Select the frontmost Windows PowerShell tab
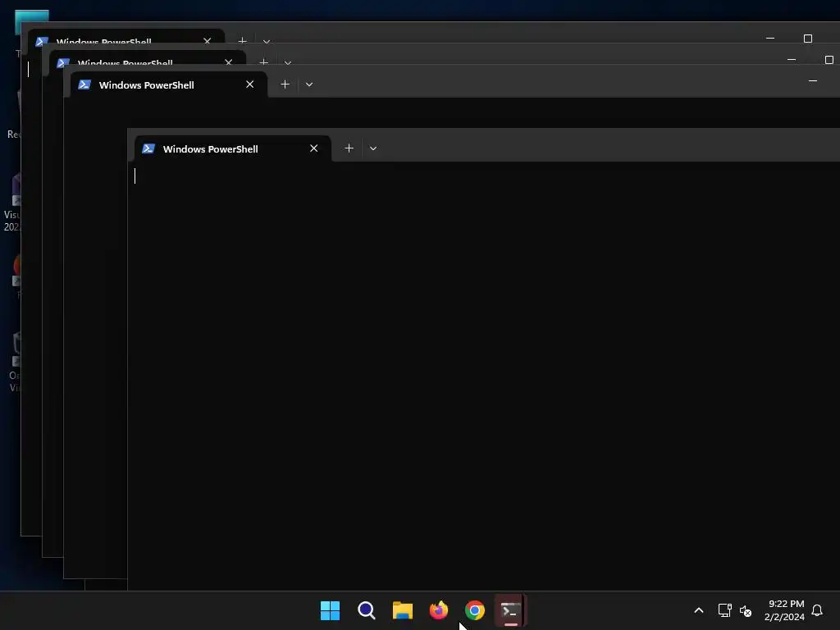The height and width of the screenshot is (630, 840). 232,148
